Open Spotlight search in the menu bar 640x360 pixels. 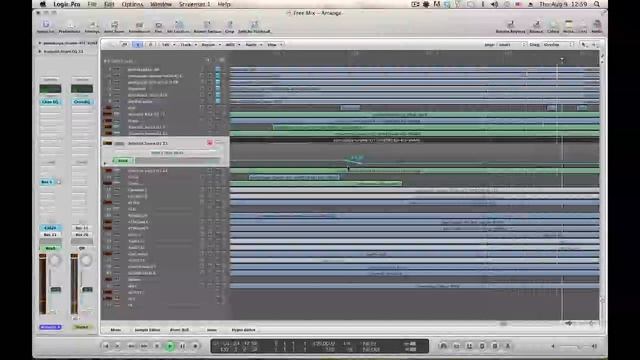tap(597, 4)
